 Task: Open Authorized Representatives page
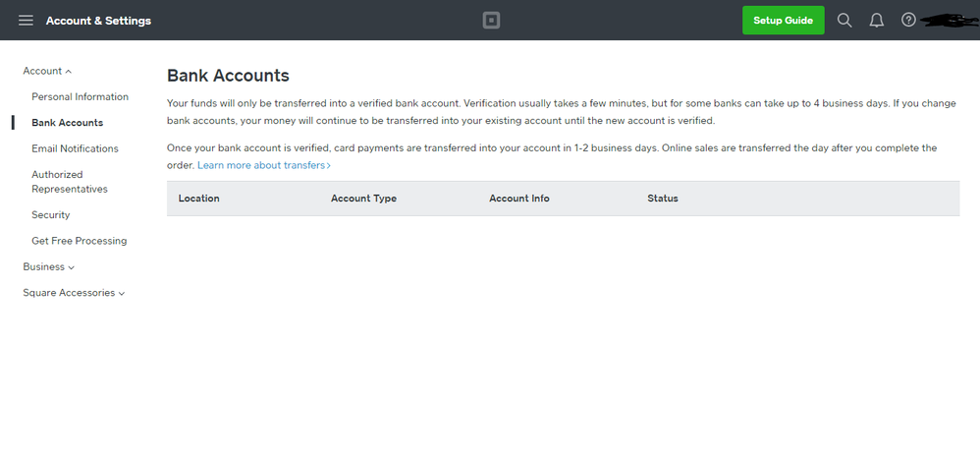[x=69, y=182]
